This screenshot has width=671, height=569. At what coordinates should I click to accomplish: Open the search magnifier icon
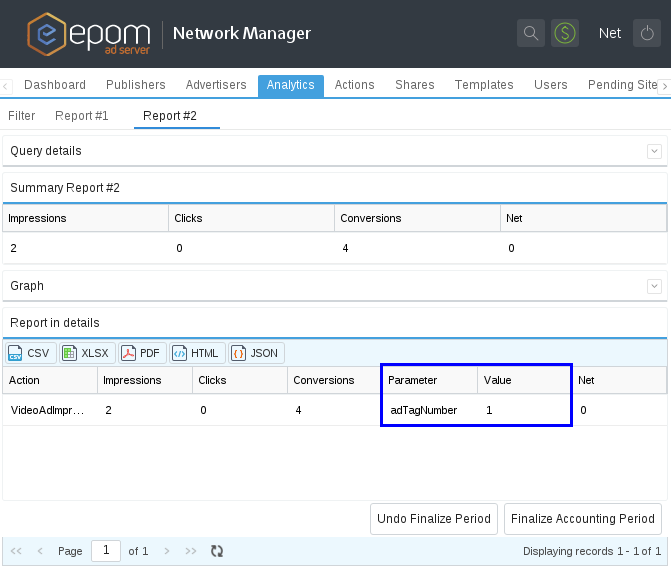click(x=531, y=33)
